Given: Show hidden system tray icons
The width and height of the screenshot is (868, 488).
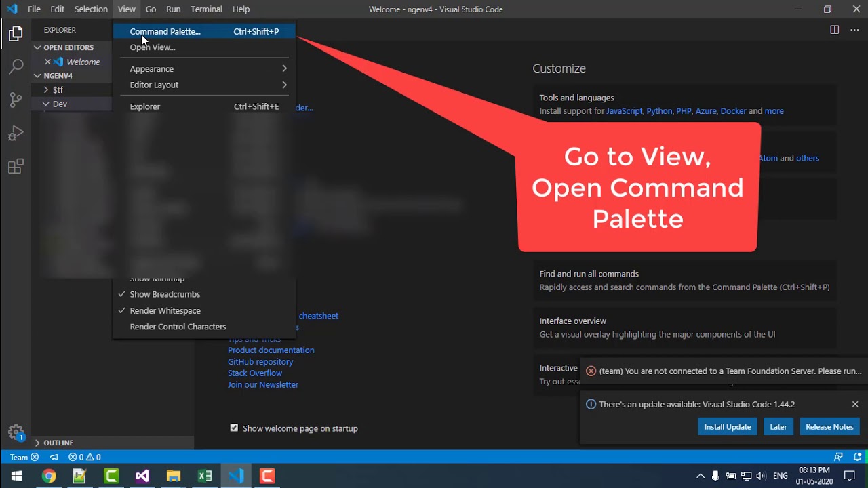Looking at the screenshot, I should 700,476.
